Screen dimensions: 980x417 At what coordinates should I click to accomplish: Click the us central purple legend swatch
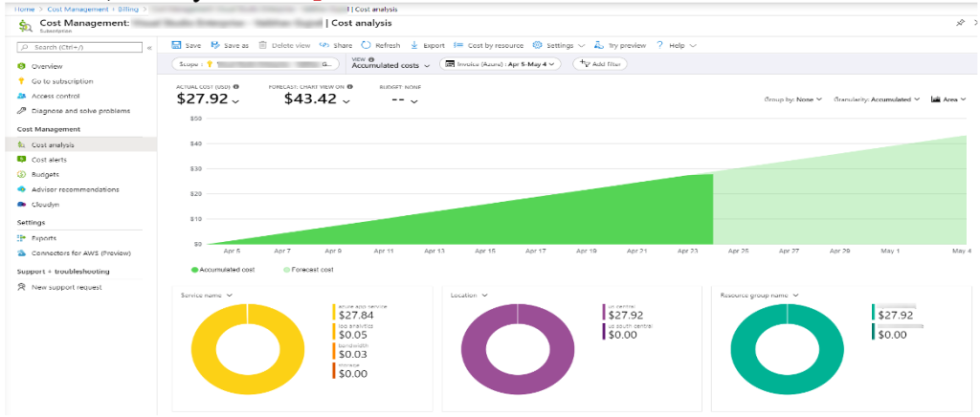(605, 311)
